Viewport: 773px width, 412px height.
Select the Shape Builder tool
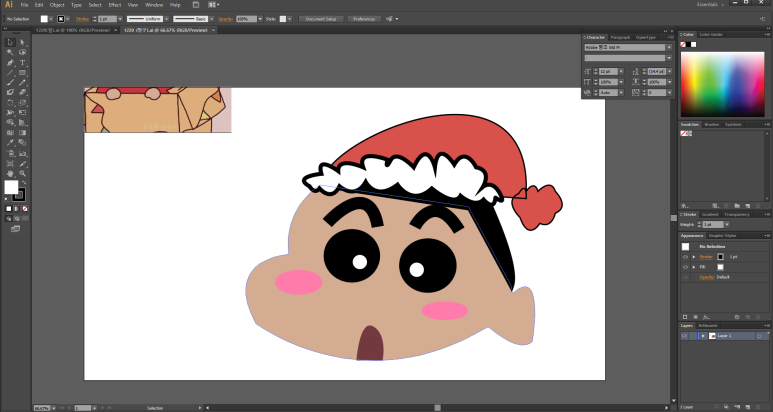10,123
